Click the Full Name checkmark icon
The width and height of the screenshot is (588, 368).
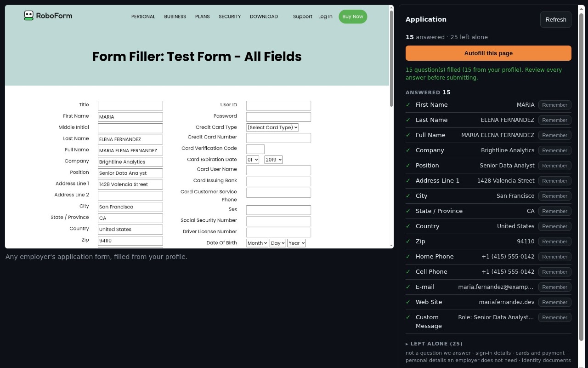coord(408,135)
